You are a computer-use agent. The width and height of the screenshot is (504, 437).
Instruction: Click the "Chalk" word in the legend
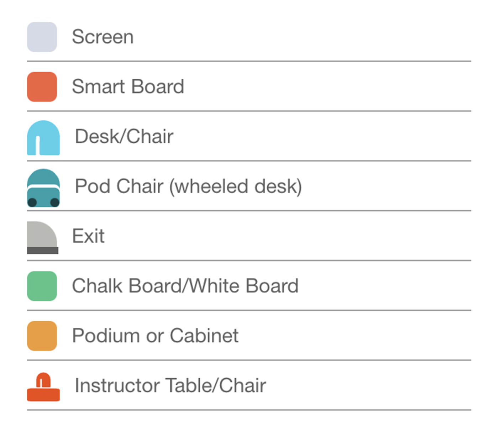pos(98,286)
